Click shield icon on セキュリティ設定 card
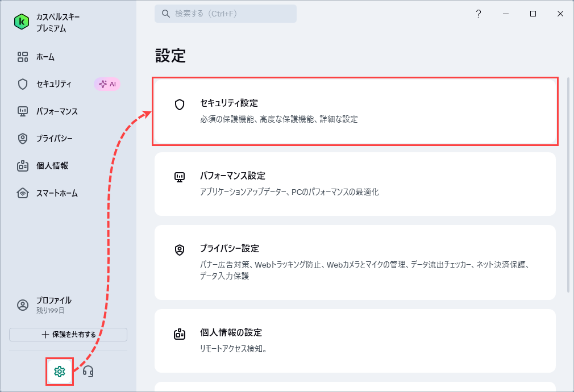The height and width of the screenshot is (392, 574). click(180, 105)
